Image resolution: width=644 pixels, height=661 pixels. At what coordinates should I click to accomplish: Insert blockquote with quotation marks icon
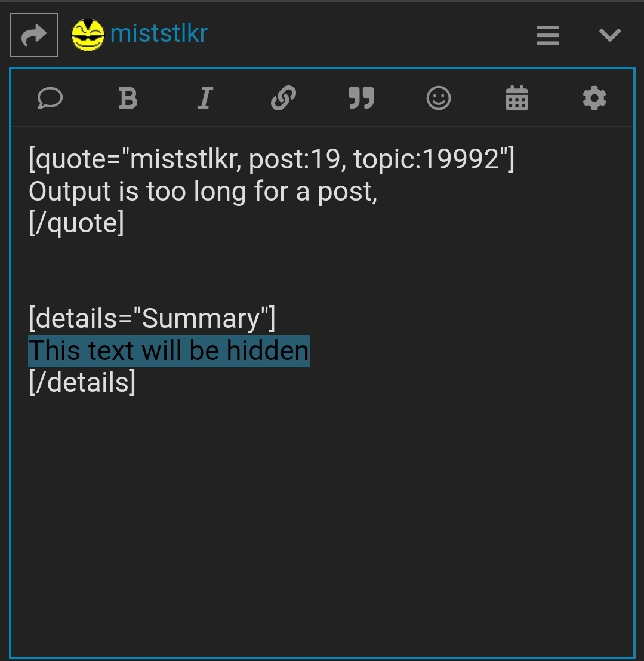click(x=361, y=98)
